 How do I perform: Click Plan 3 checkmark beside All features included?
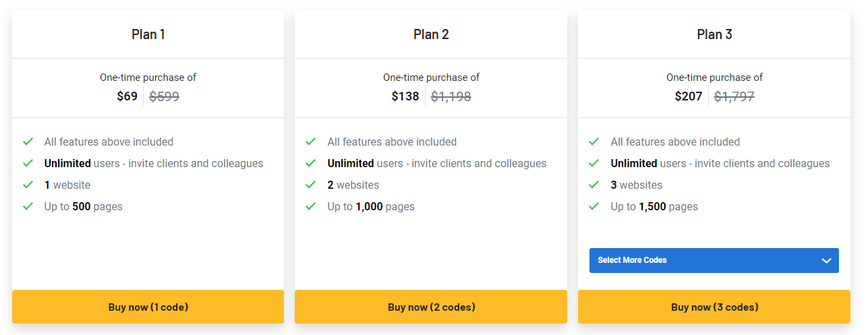(594, 142)
